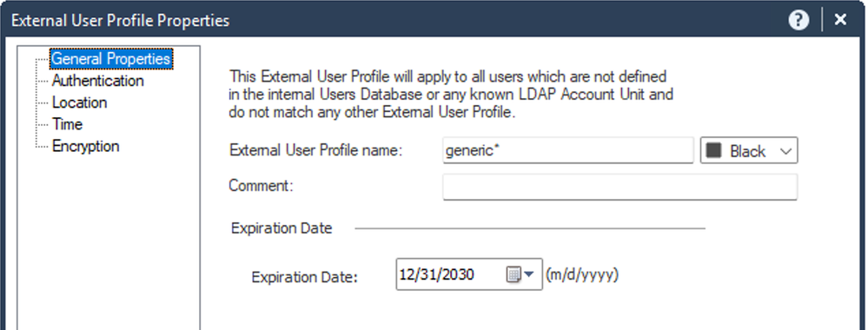Select the Encryption tree item
The height and width of the screenshot is (330, 868).
click(86, 146)
